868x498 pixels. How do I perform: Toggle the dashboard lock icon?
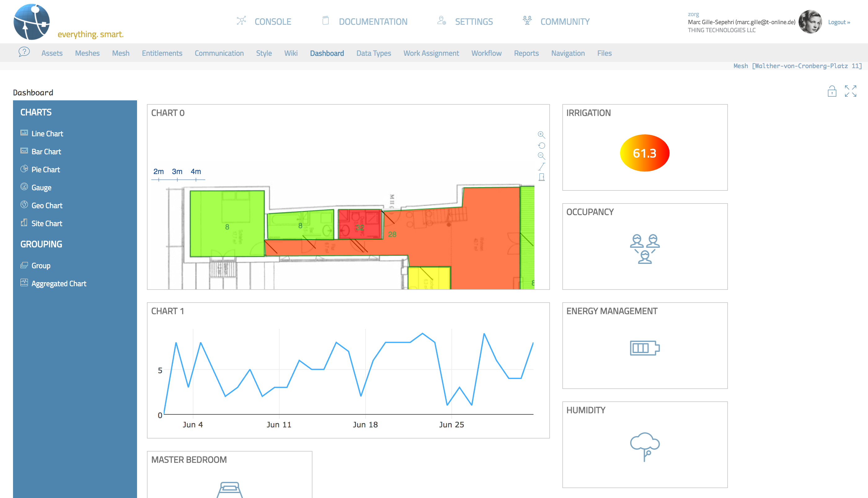click(832, 91)
